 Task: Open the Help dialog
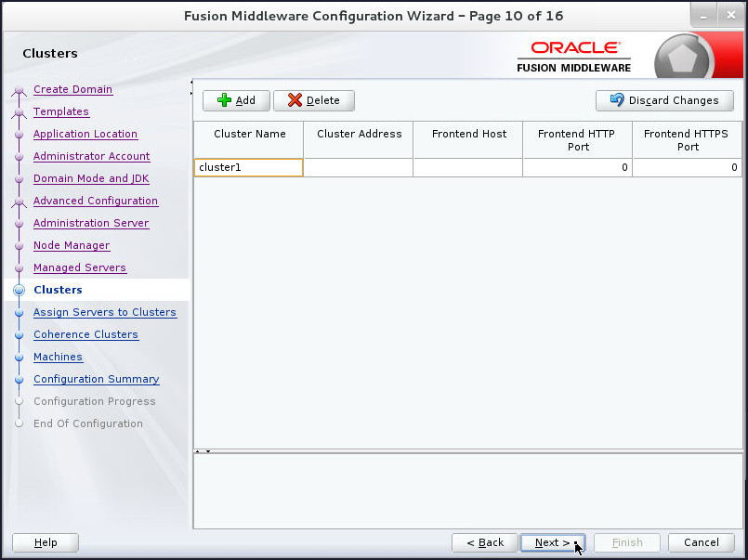pos(45,542)
